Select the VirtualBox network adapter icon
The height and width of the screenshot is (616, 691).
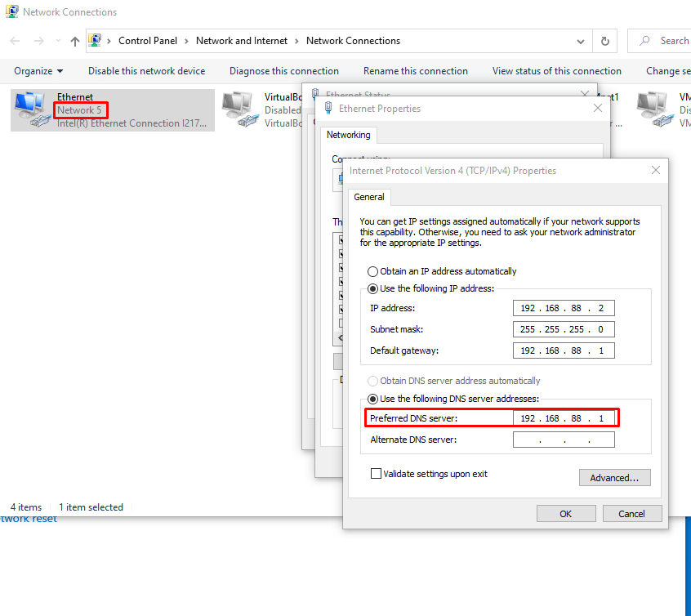[x=239, y=110]
